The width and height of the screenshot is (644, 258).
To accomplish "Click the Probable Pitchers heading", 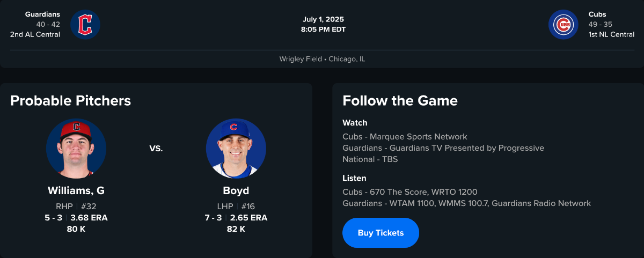I will tap(70, 101).
